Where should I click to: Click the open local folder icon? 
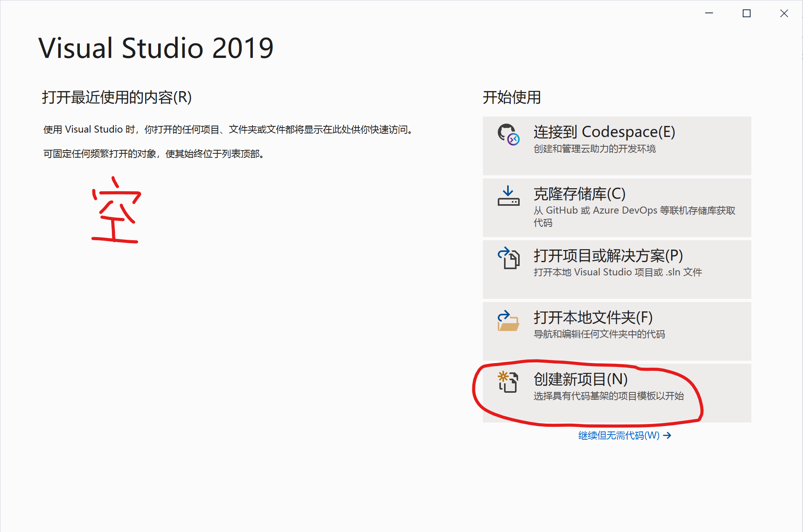pyautogui.click(x=508, y=320)
